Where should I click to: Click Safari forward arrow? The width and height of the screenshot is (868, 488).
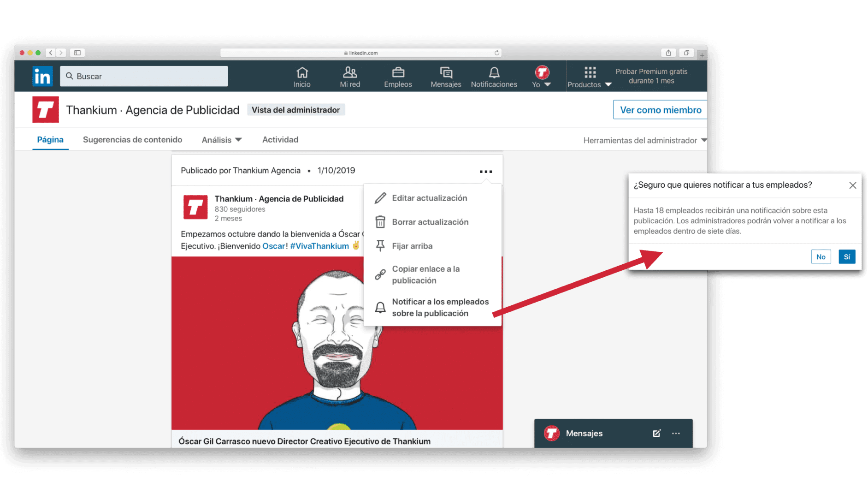pyautogui.click(x=61, y=53)
